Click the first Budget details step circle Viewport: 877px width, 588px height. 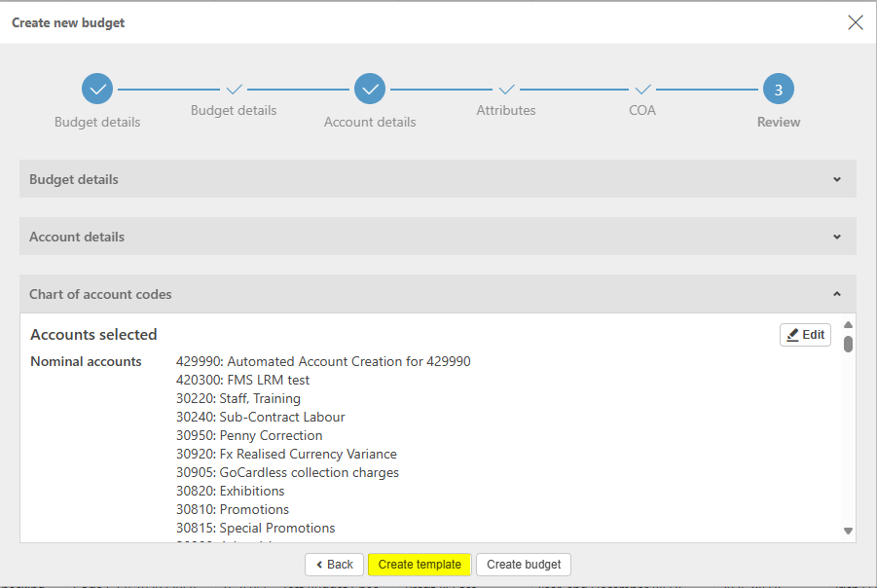(x=97, y=90)
